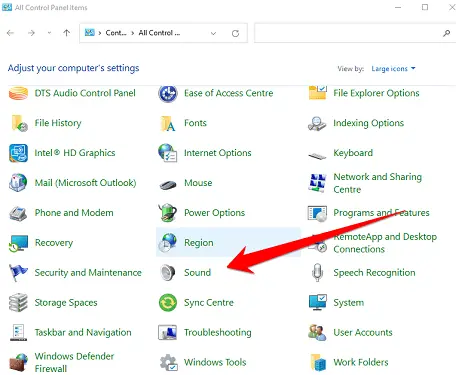Open the Sound speaker icon
The image size is (456, 375).
(168, 272)
